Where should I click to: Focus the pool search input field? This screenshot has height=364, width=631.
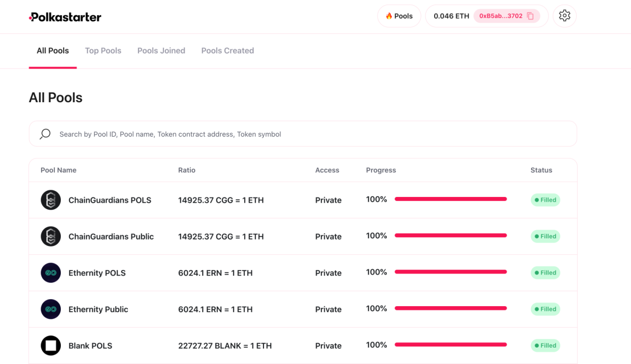[x=303, y=134]
